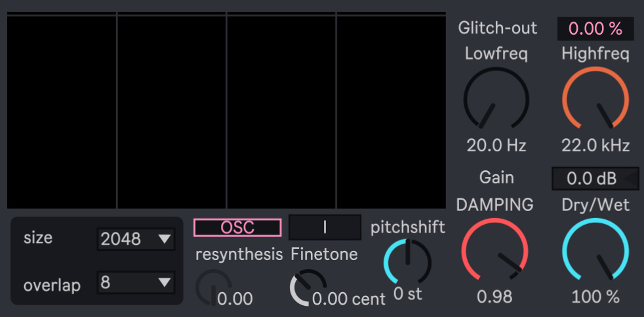Click the 0.00 cent Finetone value

pos(349,299)
